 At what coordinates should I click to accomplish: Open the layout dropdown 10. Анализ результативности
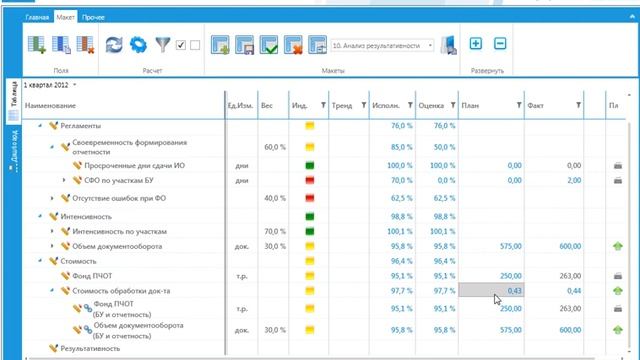click(x=382, y=45)
